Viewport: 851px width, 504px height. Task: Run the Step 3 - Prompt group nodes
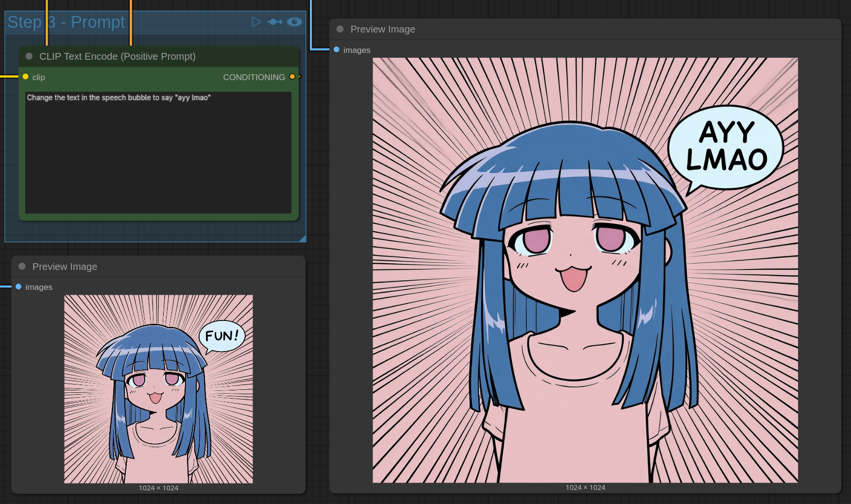point(256,22)
